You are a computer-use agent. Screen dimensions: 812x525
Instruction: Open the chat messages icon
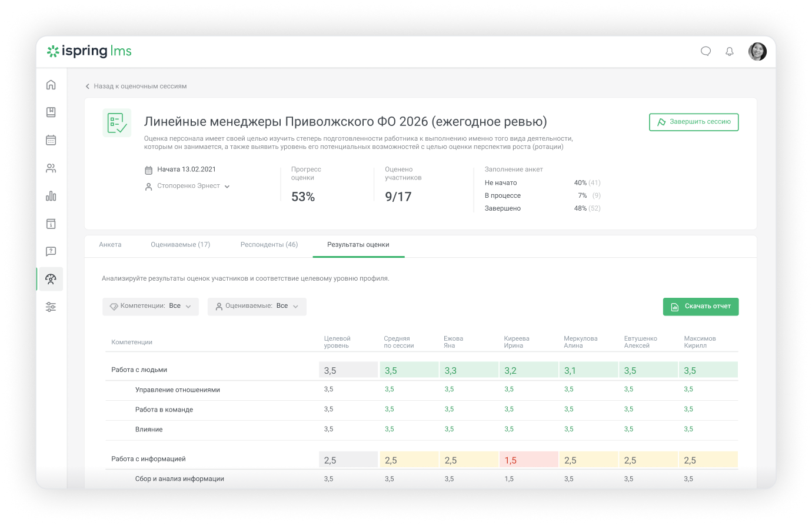pos(705,52)
